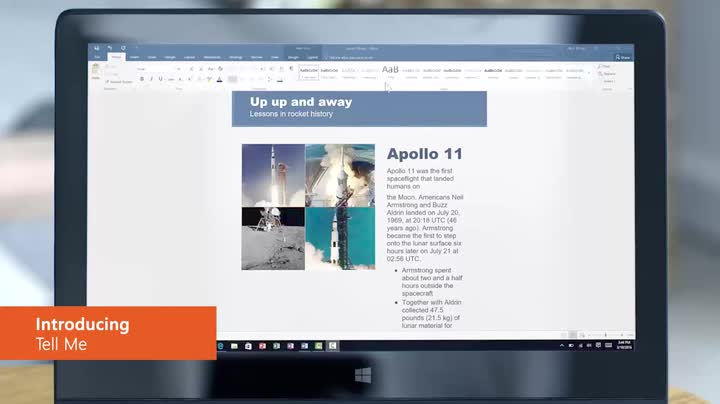The image size is (720, 404).
Task: Switch to the Home tab
Action: (116, 57)
